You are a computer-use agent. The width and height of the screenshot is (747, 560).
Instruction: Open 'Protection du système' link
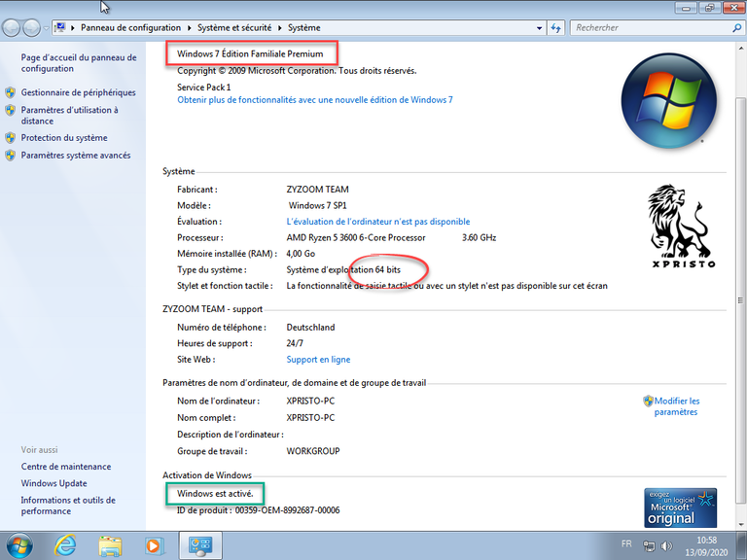coord(64,138)
